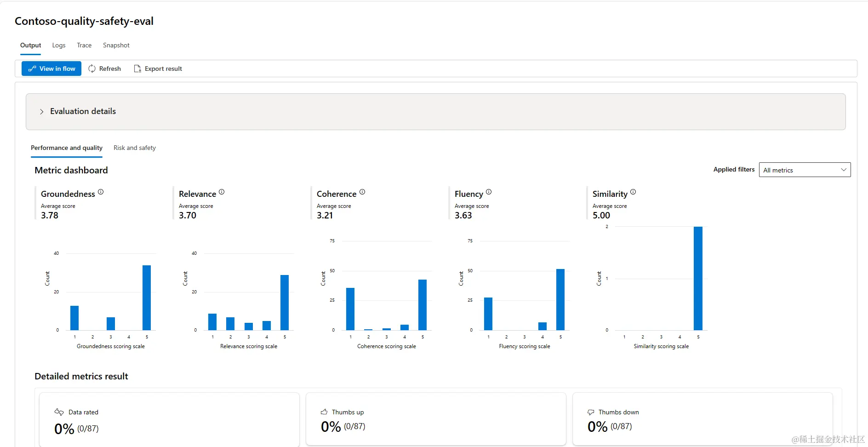Image resolution: width=868 pixels, height=447 pixels.
Task: Click the Relevance info icon
Action: (x=222, y=192)
